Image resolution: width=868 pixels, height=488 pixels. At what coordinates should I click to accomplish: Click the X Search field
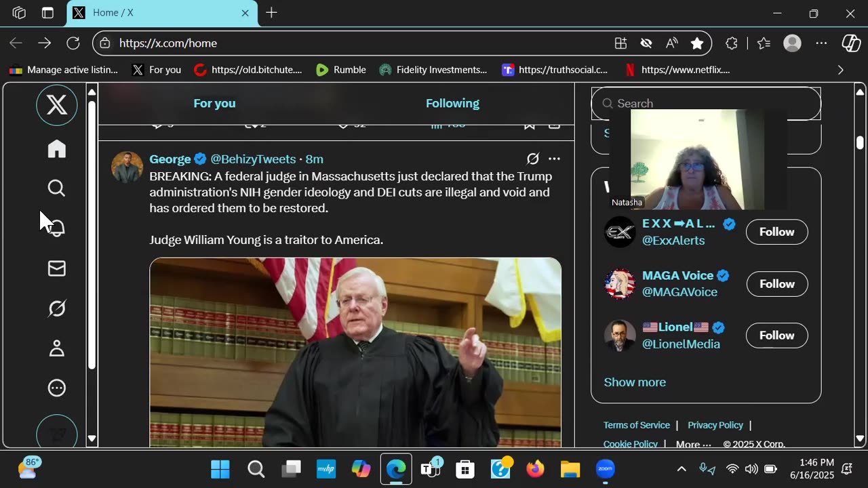706,104
